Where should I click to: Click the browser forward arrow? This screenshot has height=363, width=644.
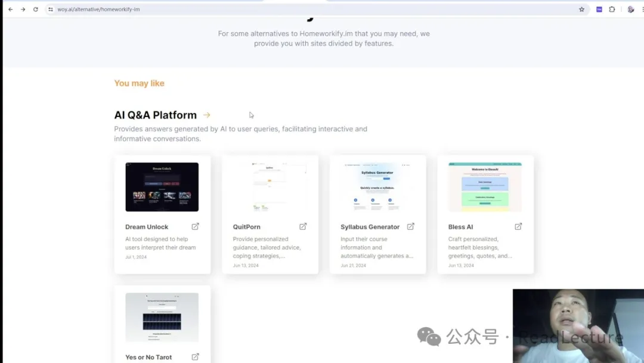tap(23, 10)
